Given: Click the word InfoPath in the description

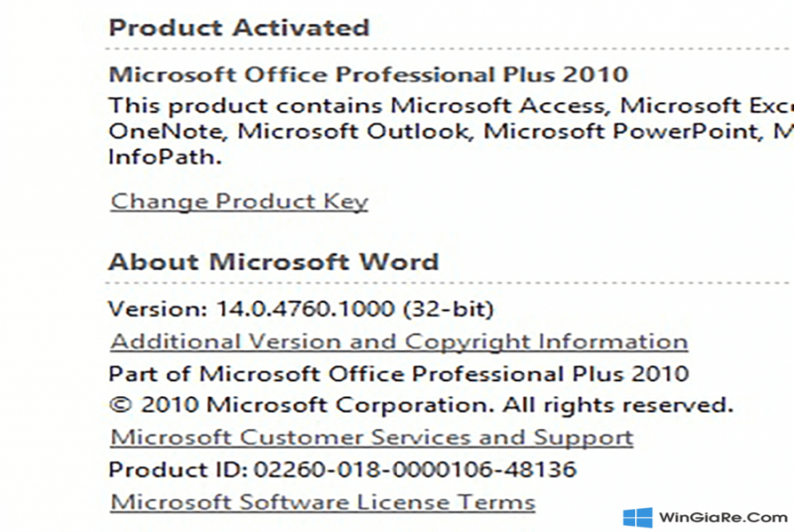Looking at the screenshot, I should coord(165,157).
